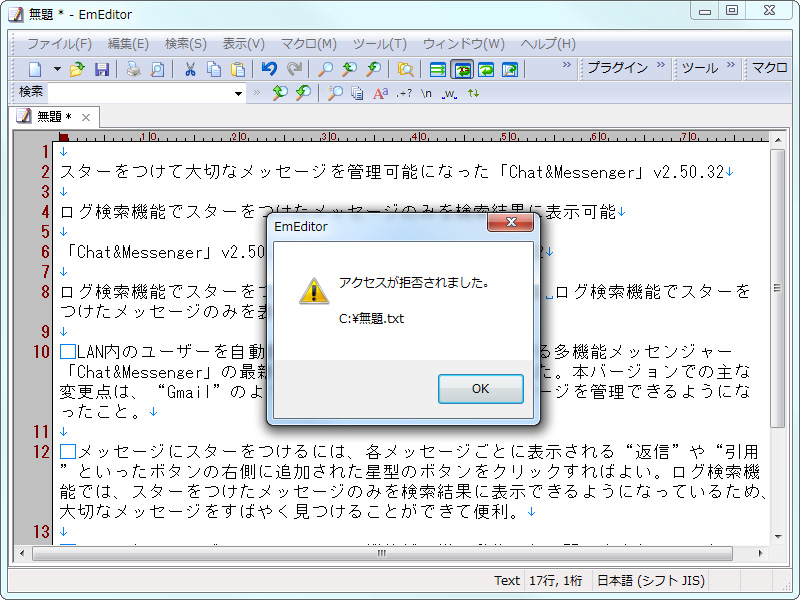Undo the last edit
The height and width of the screenshot is (600, 800).
tap(268, 69)
